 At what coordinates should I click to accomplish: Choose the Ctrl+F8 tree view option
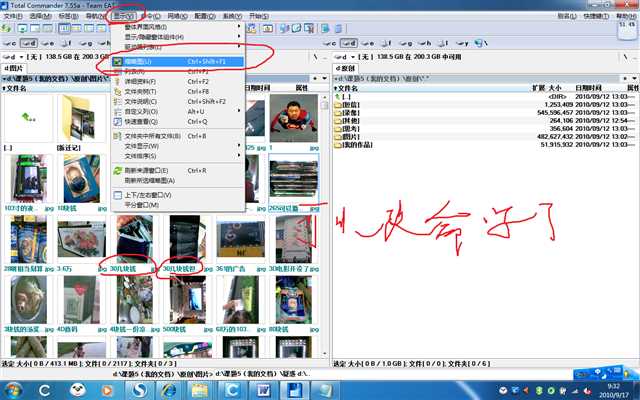[178, 91]
